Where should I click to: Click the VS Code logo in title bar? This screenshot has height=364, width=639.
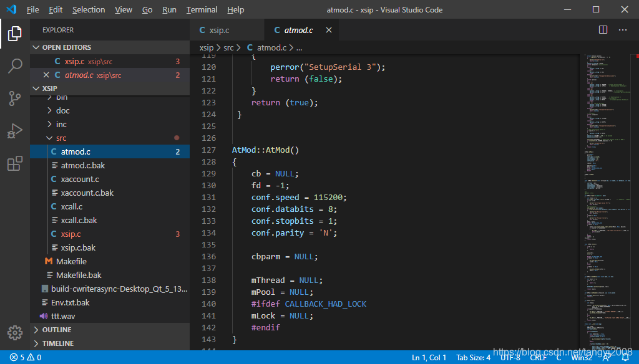(x=11, y=9)
